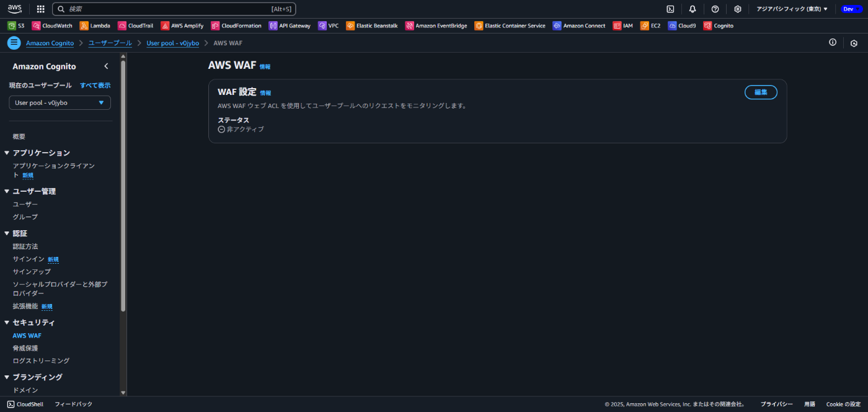Open Lambda favorite shortcut

[95, 26]
